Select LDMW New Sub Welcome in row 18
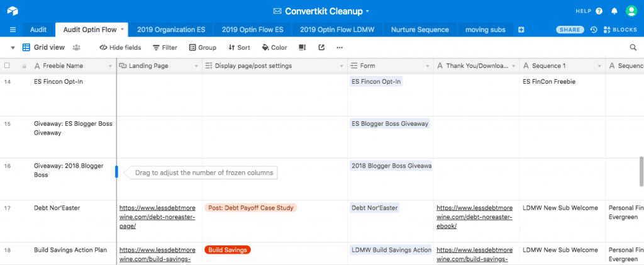This screenshot has height=265, width=644. click(560, 250)
